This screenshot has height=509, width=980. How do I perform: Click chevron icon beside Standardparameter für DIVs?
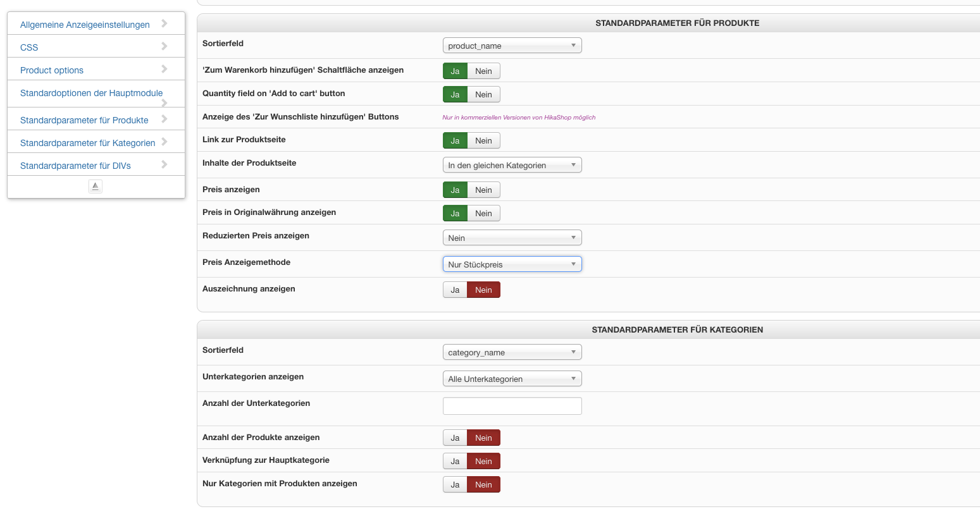pos(164,164)
